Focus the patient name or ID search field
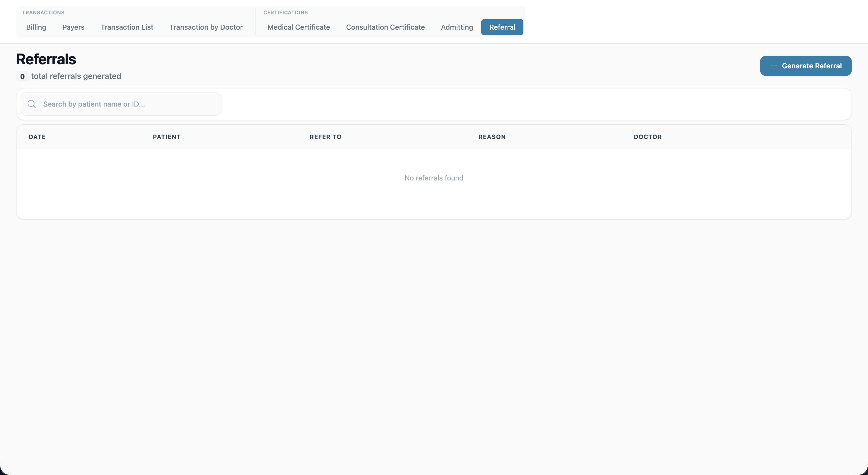Viewport: 868px width, 475px height. 121,104
